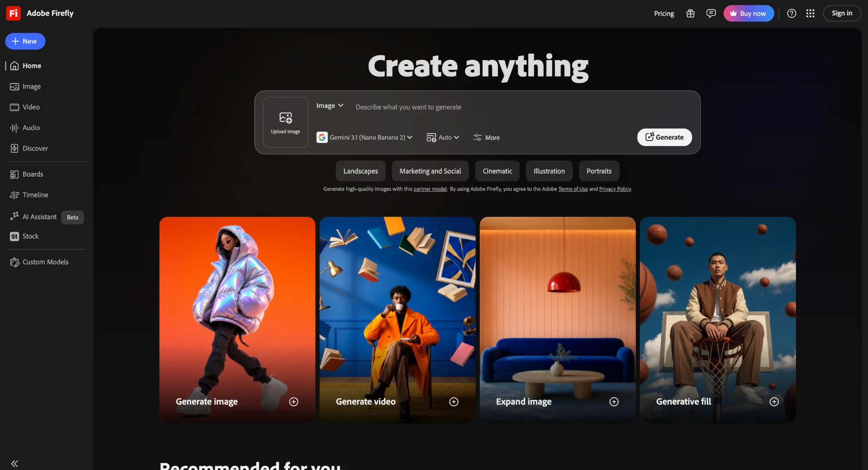
Task: Collapse the sidebar with double-chevron icon
Action: [14, 463]
